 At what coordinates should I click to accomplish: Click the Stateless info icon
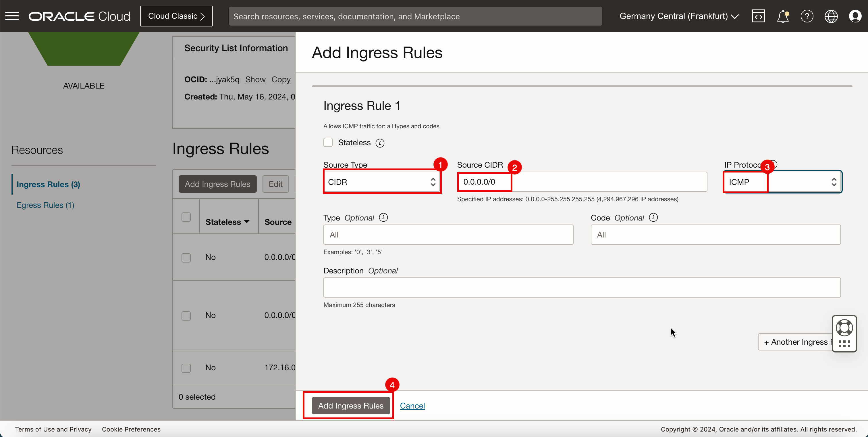coord(380,143)
